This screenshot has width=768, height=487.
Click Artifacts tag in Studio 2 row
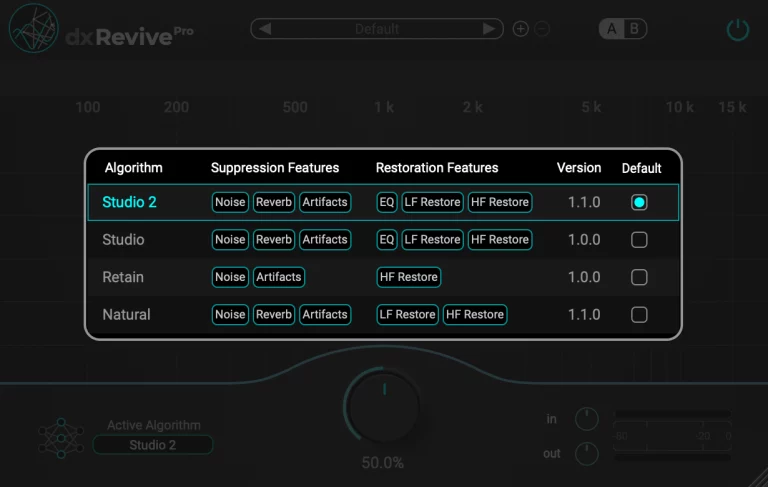(325, 202)
